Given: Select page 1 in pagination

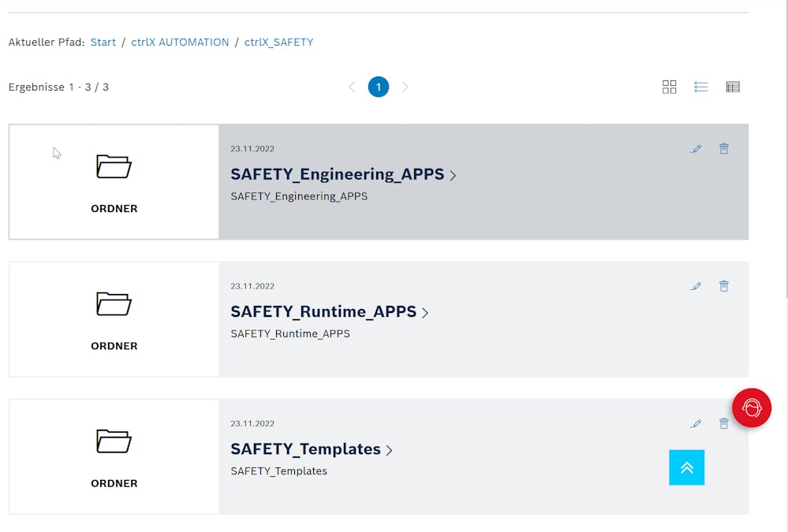Looking at the screenshot, I should [378, 87].
